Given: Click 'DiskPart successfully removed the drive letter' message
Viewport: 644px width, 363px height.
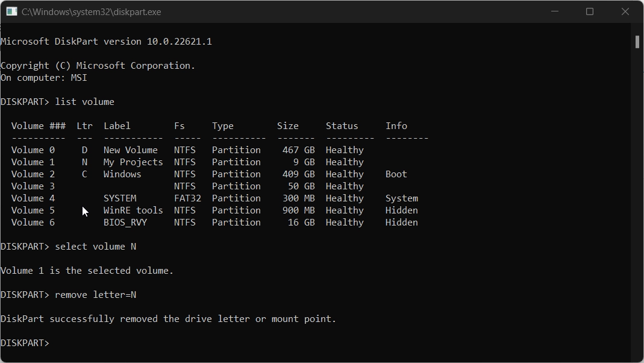Looking at the screenshot, I should point(169,319).
